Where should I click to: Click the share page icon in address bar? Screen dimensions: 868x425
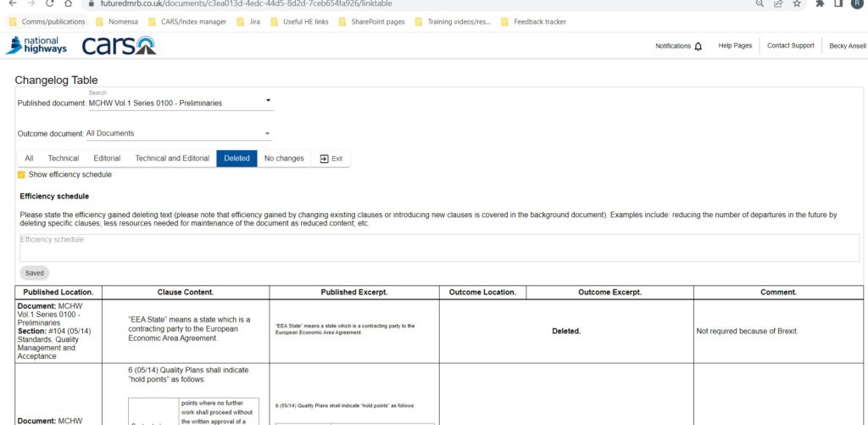coord(778,4)
